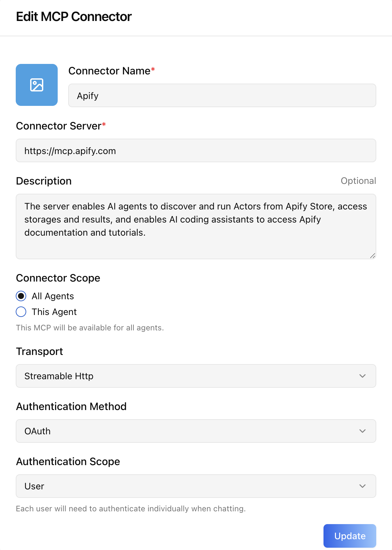
Task: Click the Edit MCP Connector heading
Action: [74, 17]
